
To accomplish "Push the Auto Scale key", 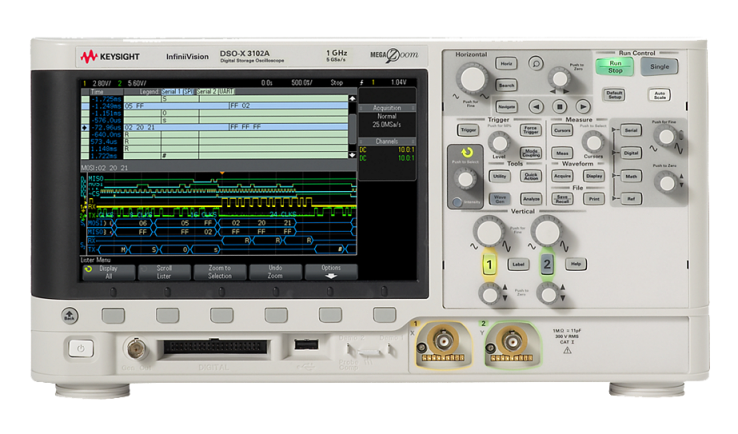I will coord(659,95).
